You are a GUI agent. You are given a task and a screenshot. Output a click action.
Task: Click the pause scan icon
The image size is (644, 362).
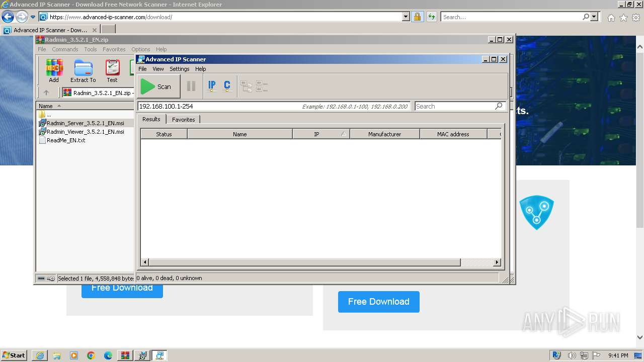pos(191,86)
